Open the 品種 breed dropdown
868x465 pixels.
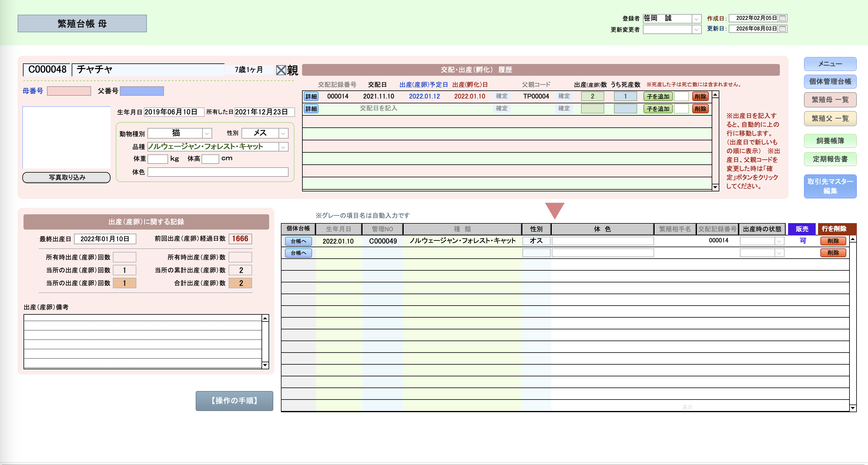[x=283, y=147]
